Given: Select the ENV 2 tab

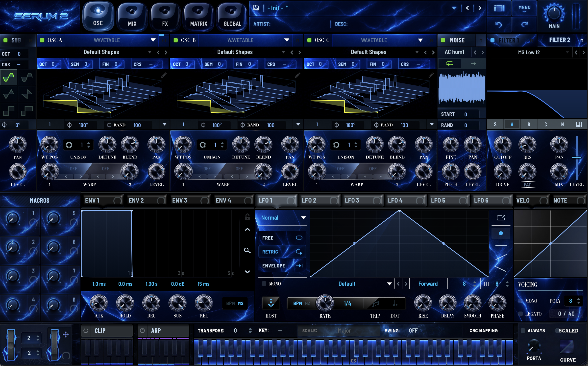Looking at the screenshot, I should point(146,200).
